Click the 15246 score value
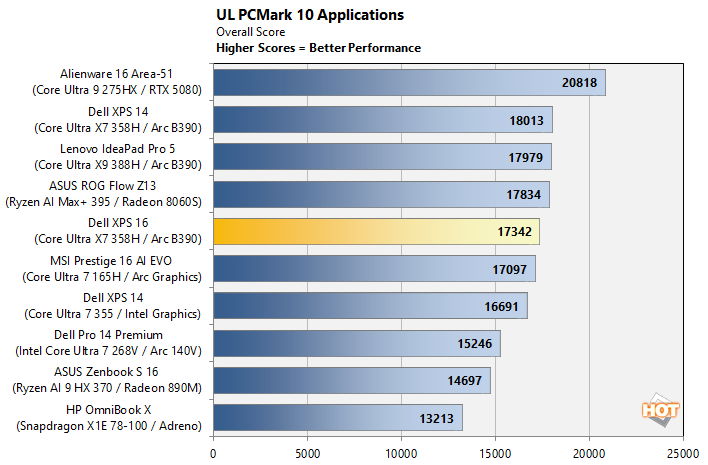Viewport: 708px width, 465px height. 475,344
